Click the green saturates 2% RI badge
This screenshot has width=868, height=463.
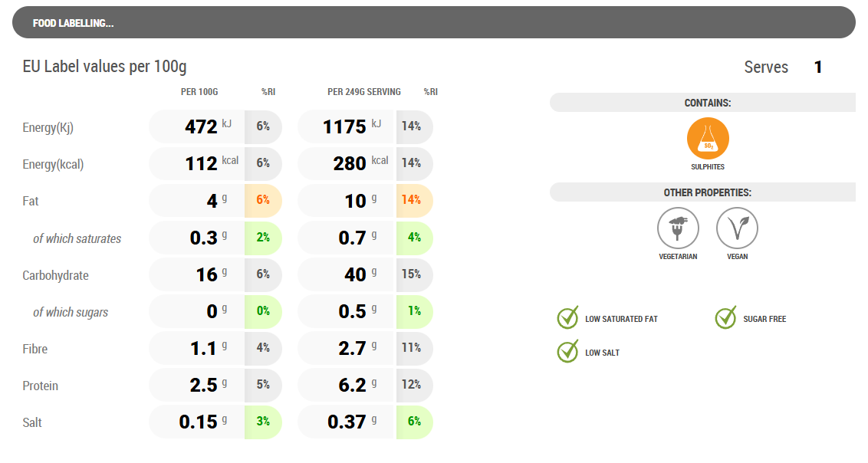(x=263, y=238)
